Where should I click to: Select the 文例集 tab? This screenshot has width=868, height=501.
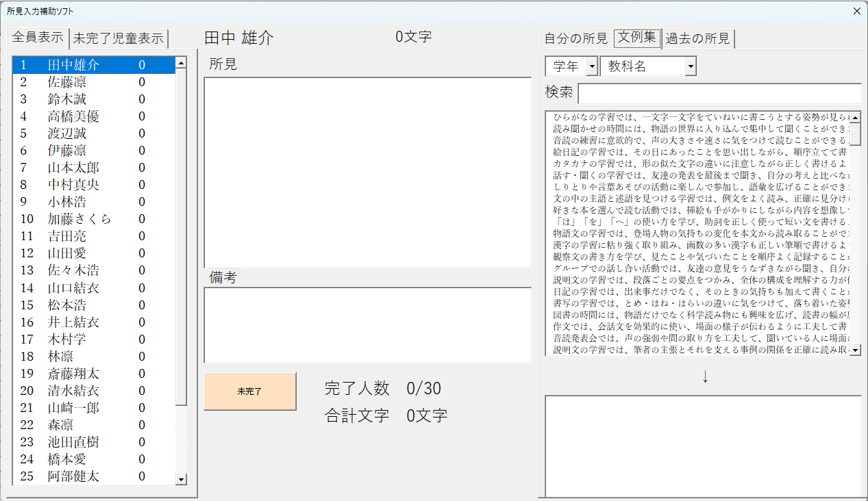[636, 38]
